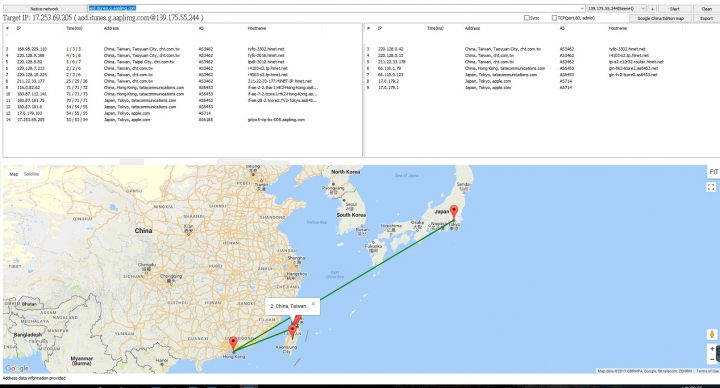This screenshot has width=720, height=388.
Task: Toggle fullscreen map view icon
Action: click(711, 187)
